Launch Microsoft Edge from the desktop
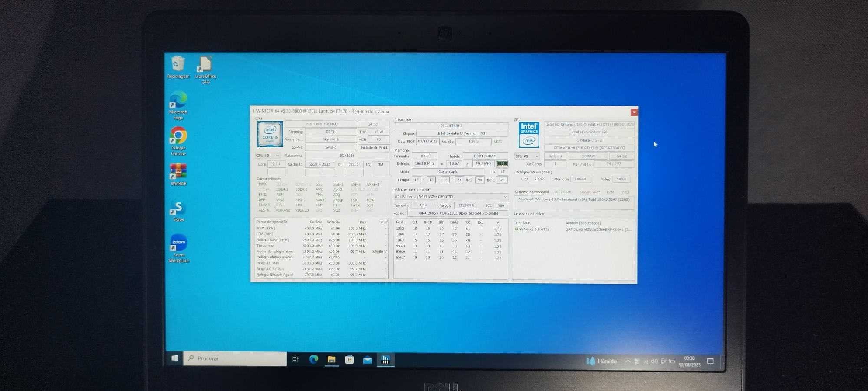 [x=178, y=106]
